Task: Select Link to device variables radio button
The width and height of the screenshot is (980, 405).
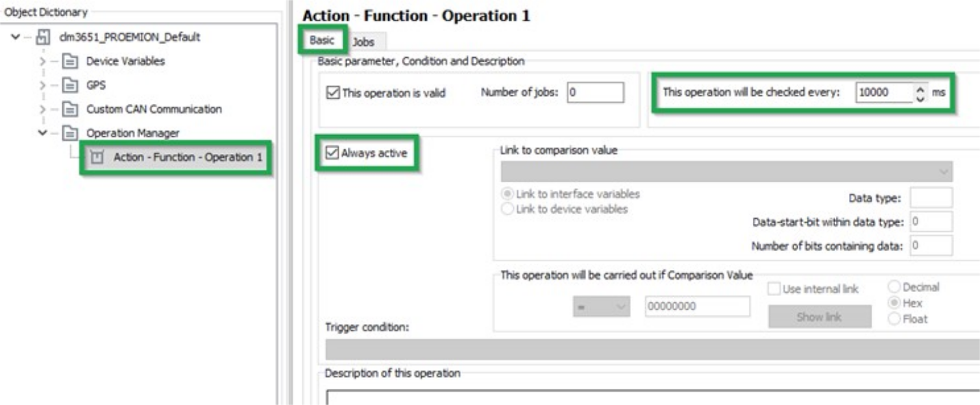Action: [x=508, y=209]
